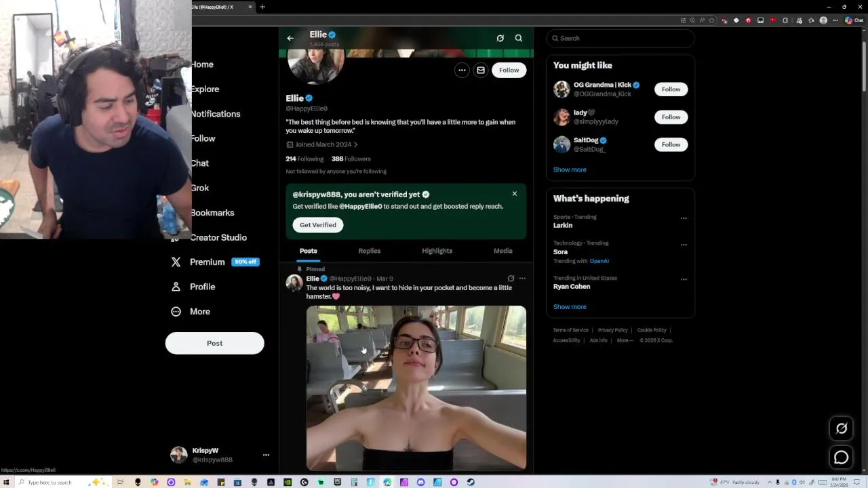Click Show more under What's happening
The width and height of the screenshot is (868, 488).
click(570, 306)
